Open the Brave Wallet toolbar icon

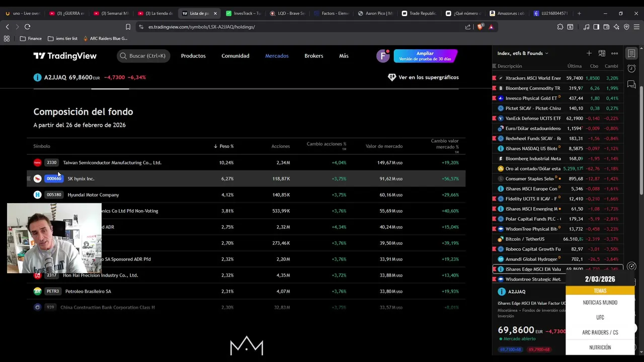tap(606, 27)
